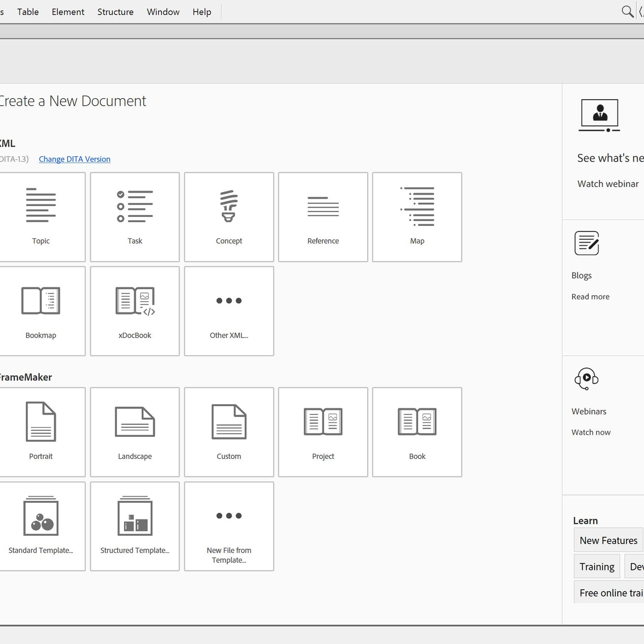Create a new xDocBook document
Screen dimensions: 644x644
[135, 311]
